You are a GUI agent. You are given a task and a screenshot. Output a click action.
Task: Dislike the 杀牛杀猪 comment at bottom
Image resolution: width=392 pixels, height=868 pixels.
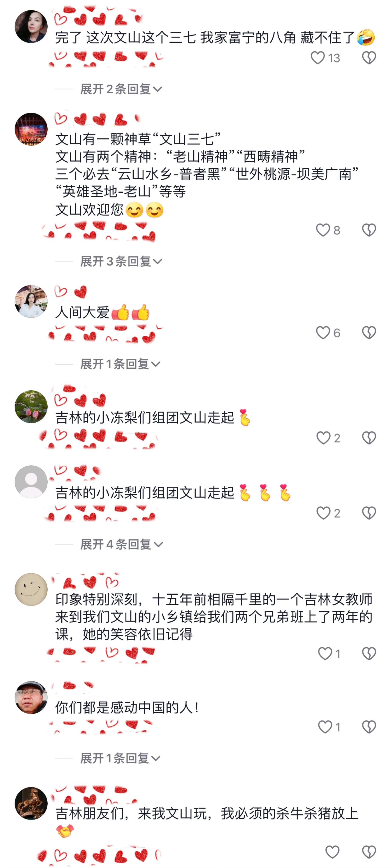pyautogui.click(x=369, y=852)
